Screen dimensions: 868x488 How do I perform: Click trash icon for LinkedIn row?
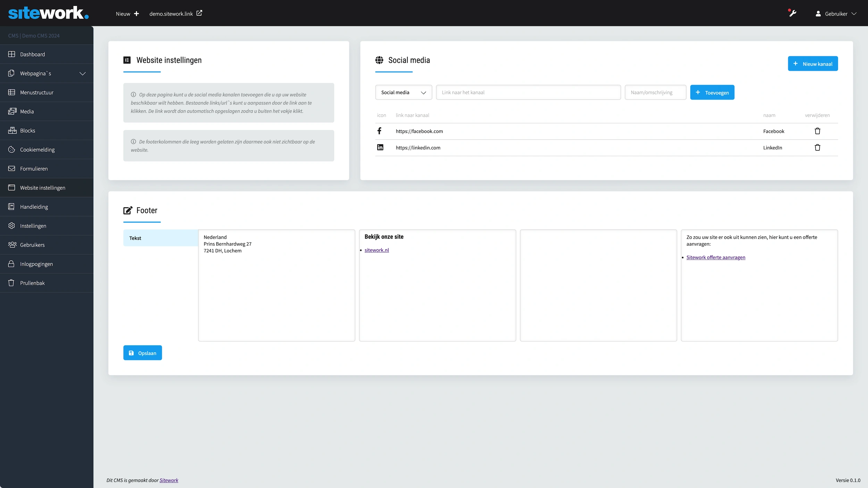tap(817, 148)
